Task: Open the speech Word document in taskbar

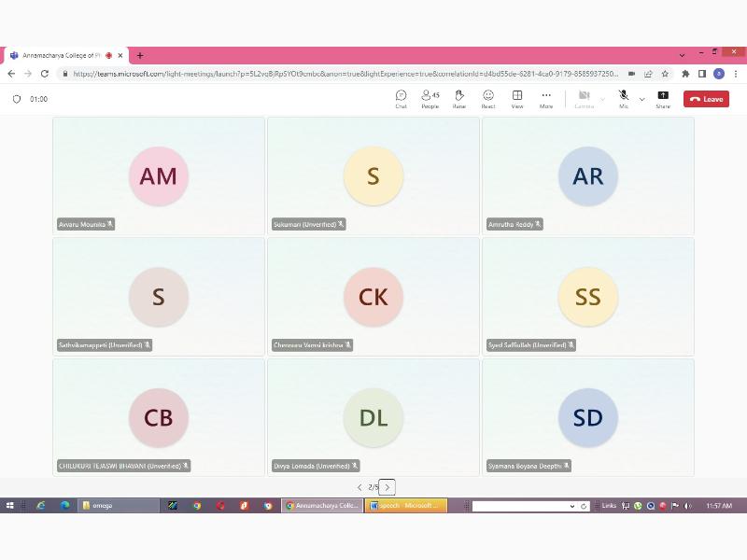Action: (x=406, y=506)
